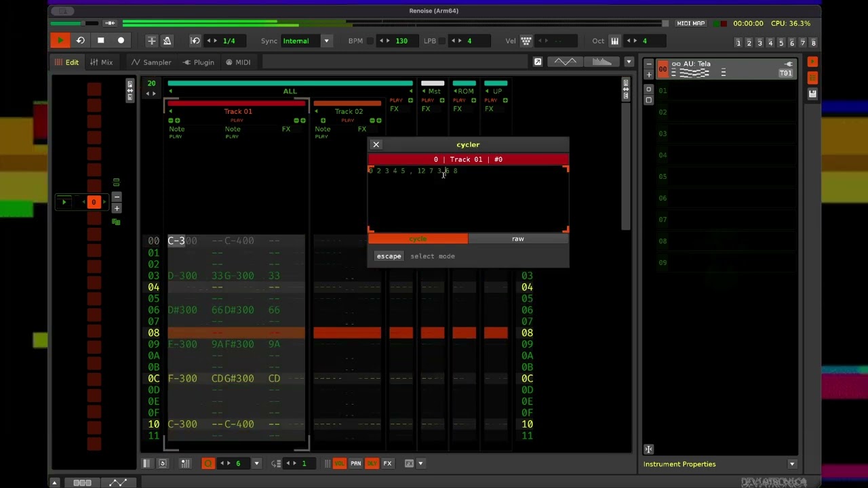
Task: Click the bottom-left lower frame icon
Action: (x=54, y=483)
